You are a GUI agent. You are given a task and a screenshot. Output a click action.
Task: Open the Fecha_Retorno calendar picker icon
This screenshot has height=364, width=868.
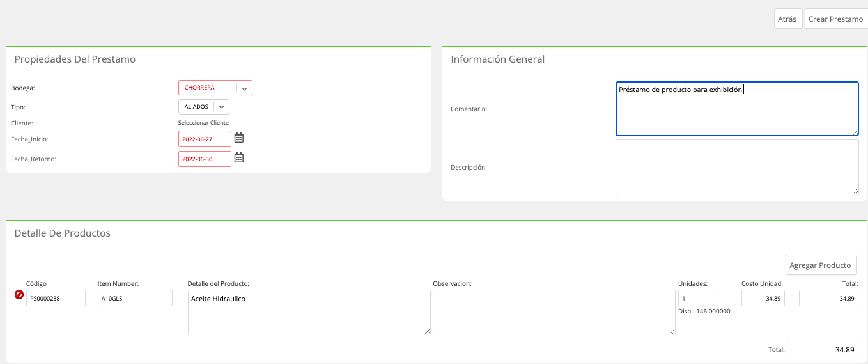point(239,157)
